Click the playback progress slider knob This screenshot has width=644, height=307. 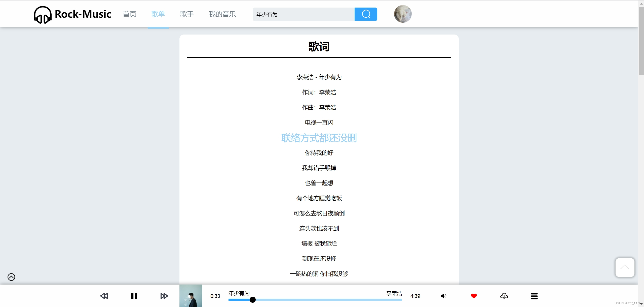click(x=253, y=300)
